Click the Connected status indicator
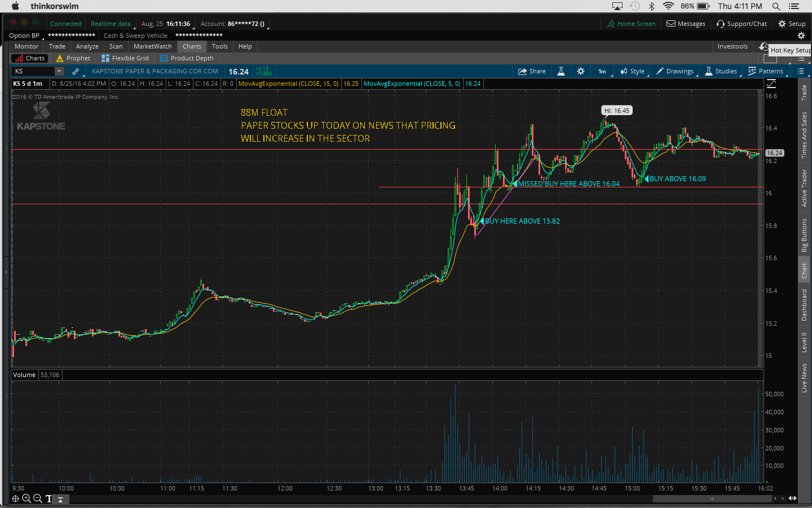The image size is (812, 508). click(x=66, y=24)
